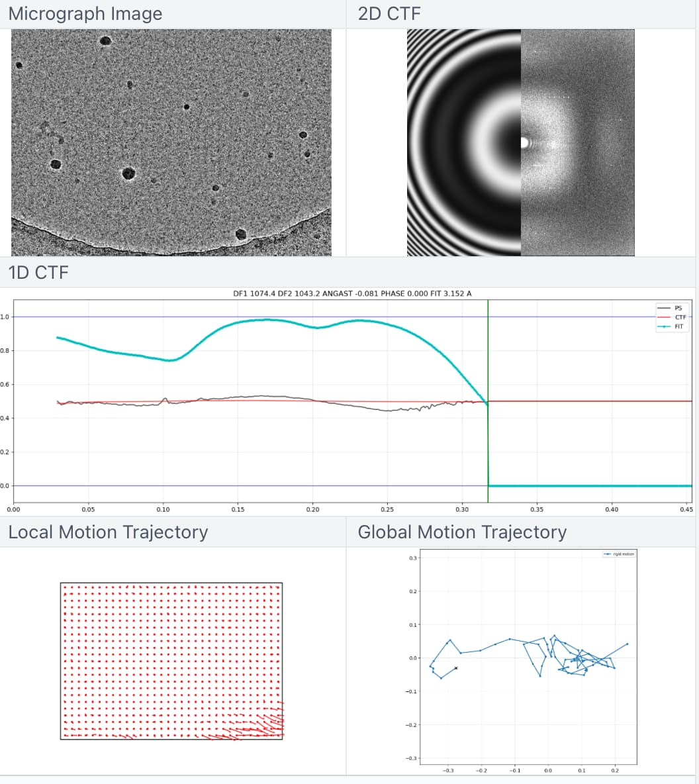Click the rightmost point of the rigid motion trajectory

pos(628,644)
